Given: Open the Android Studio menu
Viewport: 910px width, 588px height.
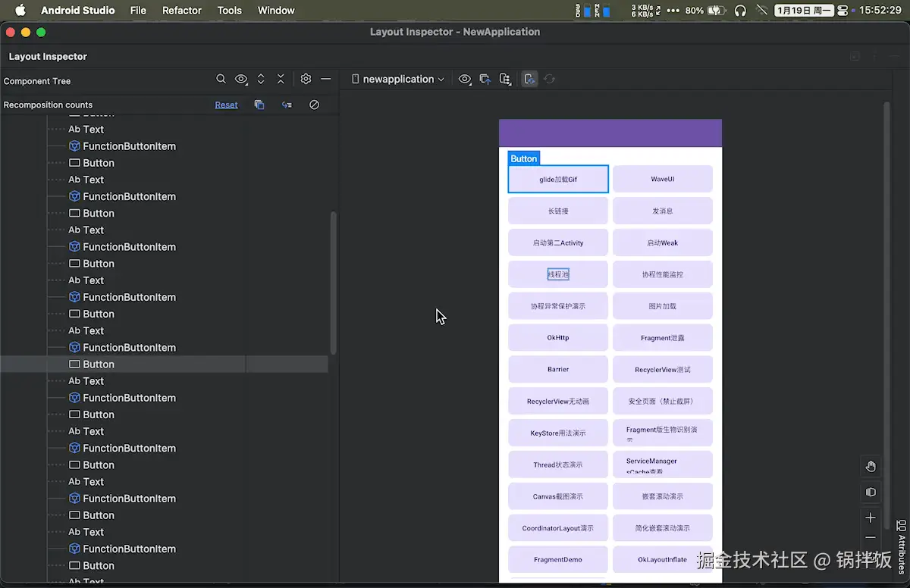Looking at the screenshot, I should [x=78, y=11].
